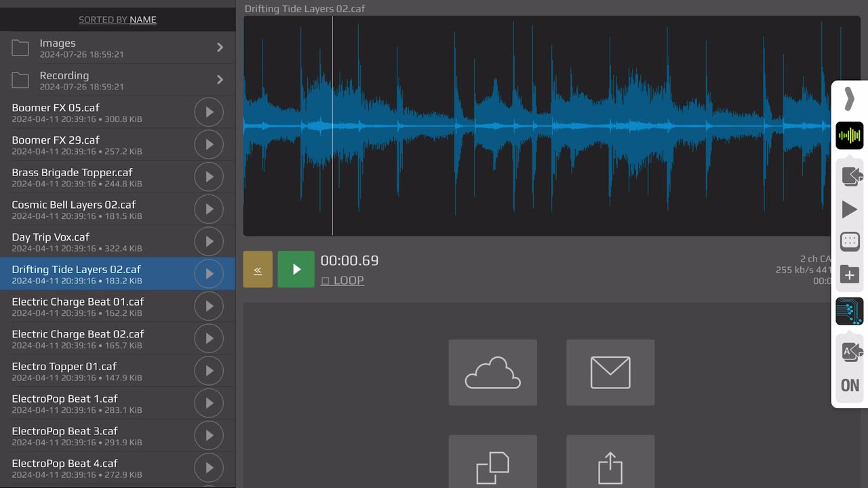Open the green waveform app icon in side panel
Screen dimensions: 868x488
pyautogui.click(x=850, y=136)
